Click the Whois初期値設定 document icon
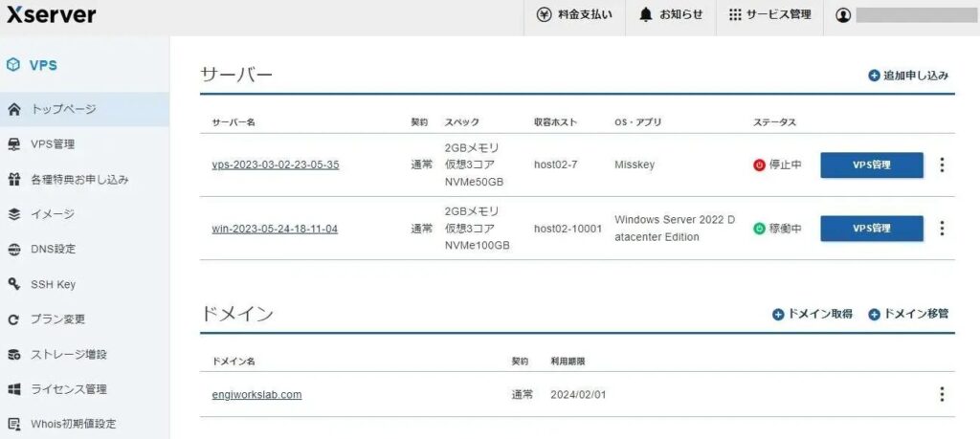 point(13,424)
